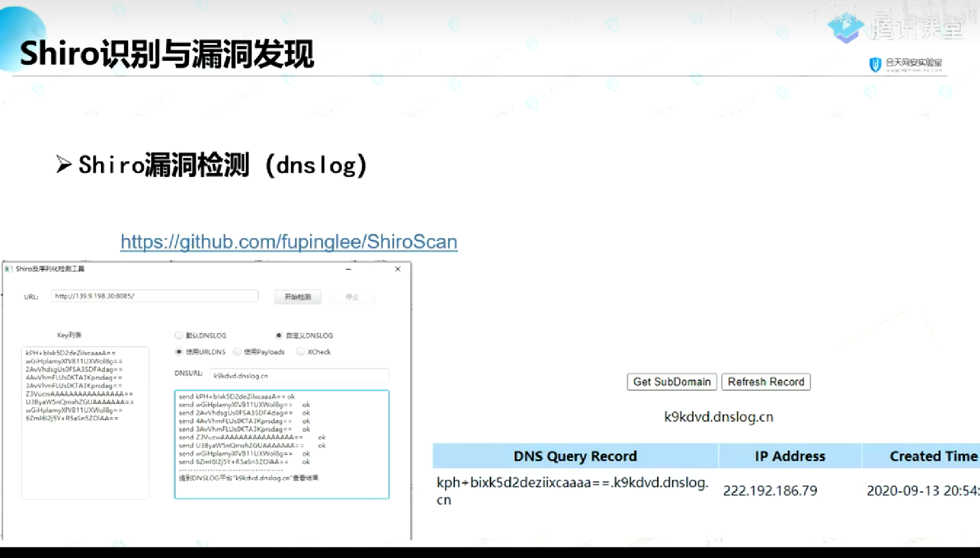Click the Get SubDomain button
The width and height of the screenshot is (980, 558).
click(x=671, y=382)
